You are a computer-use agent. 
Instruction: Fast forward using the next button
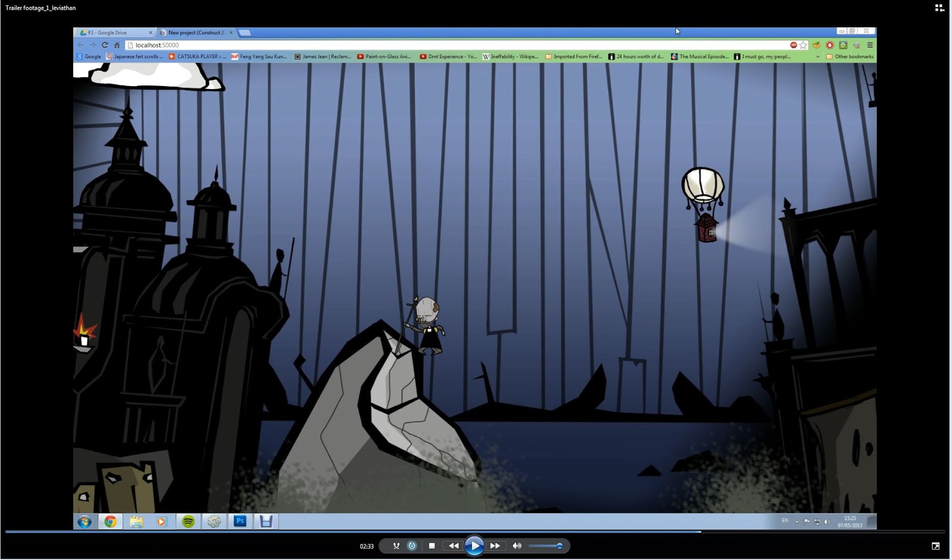click(x=495, y=546)
